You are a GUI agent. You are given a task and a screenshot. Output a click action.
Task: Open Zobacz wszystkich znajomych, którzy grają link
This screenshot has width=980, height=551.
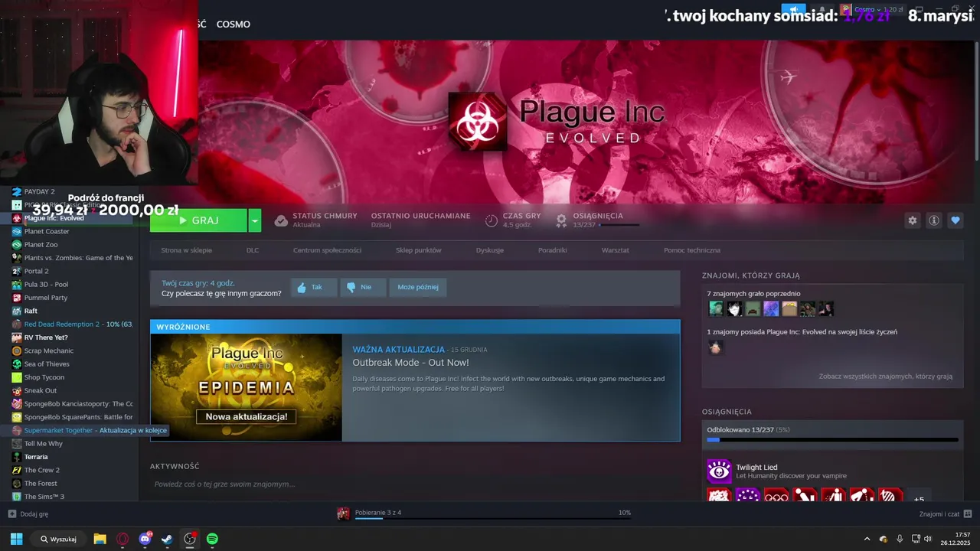(x=886, y=377)
